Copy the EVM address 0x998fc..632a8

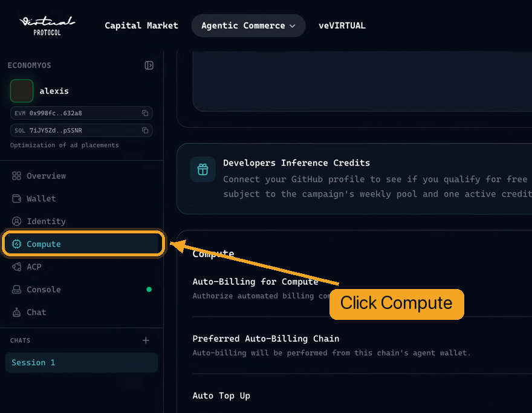click(x=145, y=113)
